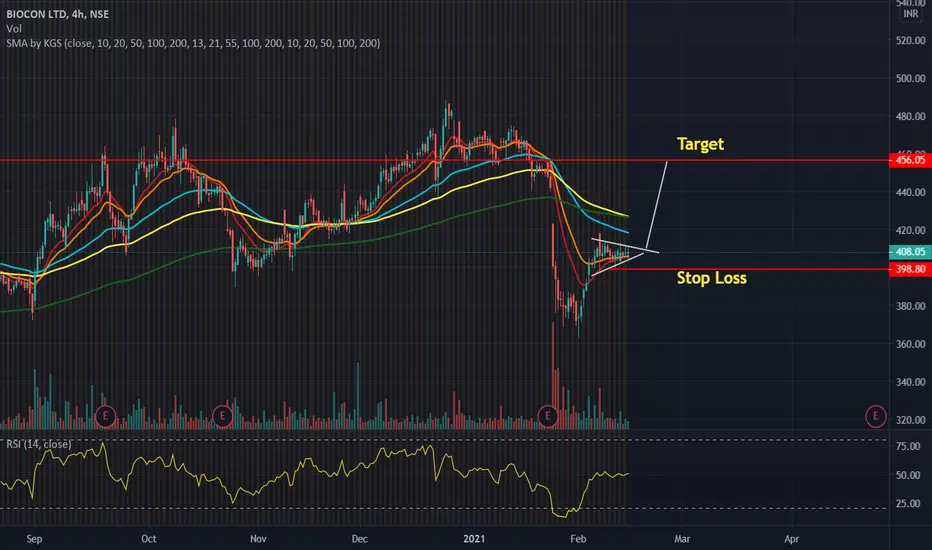The height and width of the screenshot is (550, 932).
Task: Click the 2021 label on time axis
Action: coord(474,539)
